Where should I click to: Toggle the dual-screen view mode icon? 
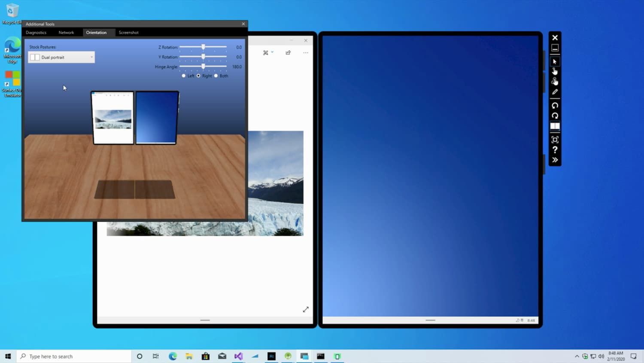point(555,126)
